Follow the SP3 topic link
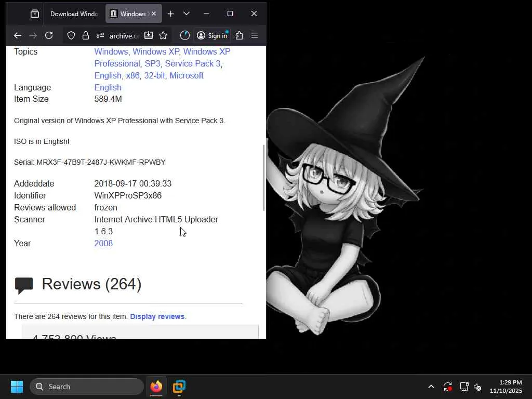The image size is (532, 399). [152, 63]
